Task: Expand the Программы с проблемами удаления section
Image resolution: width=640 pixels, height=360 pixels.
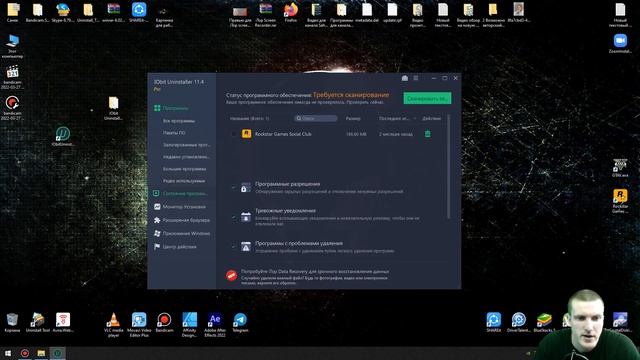Action: (x=234, y=246)
